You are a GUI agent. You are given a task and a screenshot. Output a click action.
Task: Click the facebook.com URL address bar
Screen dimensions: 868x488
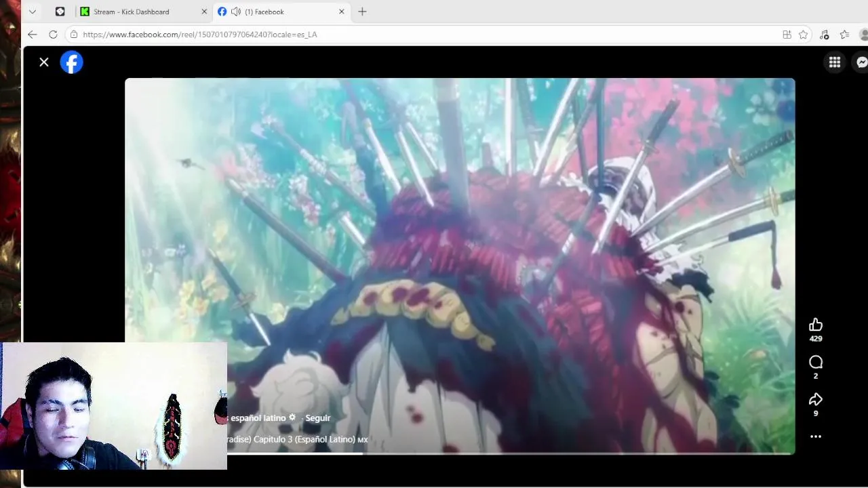(427, 35)
